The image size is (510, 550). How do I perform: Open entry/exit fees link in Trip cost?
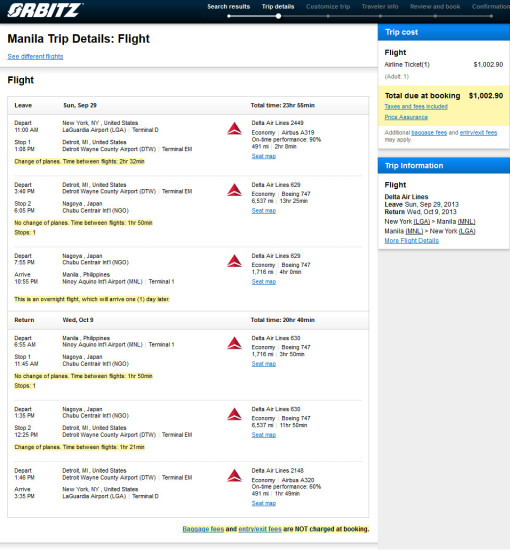(478, 133)
